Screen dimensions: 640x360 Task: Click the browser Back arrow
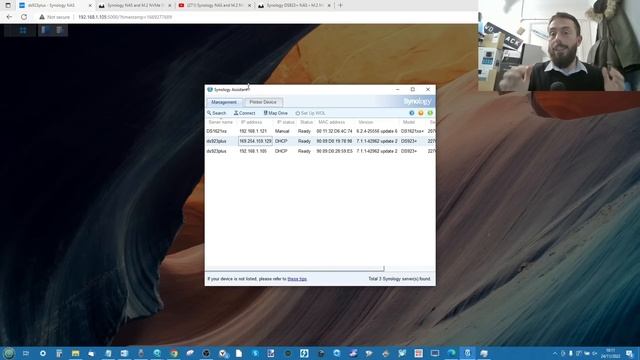(9, 17)
